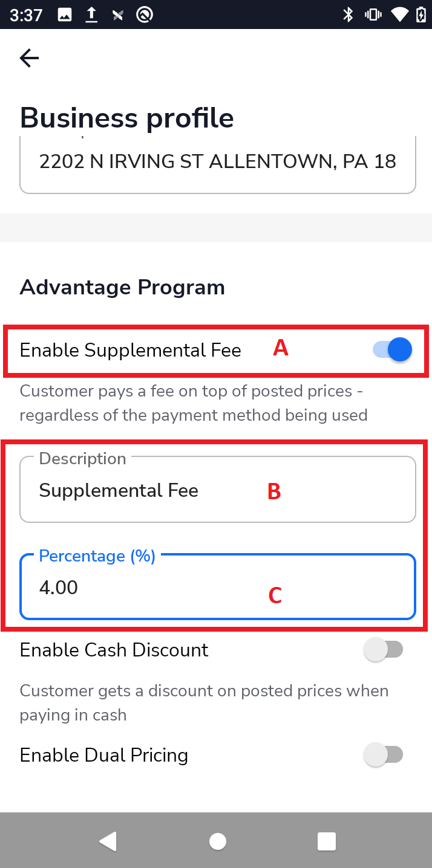Screen dimensions: 432x868
Task: Tap the Enable Dual Pricing label
Action: click(x=104, y=755)
